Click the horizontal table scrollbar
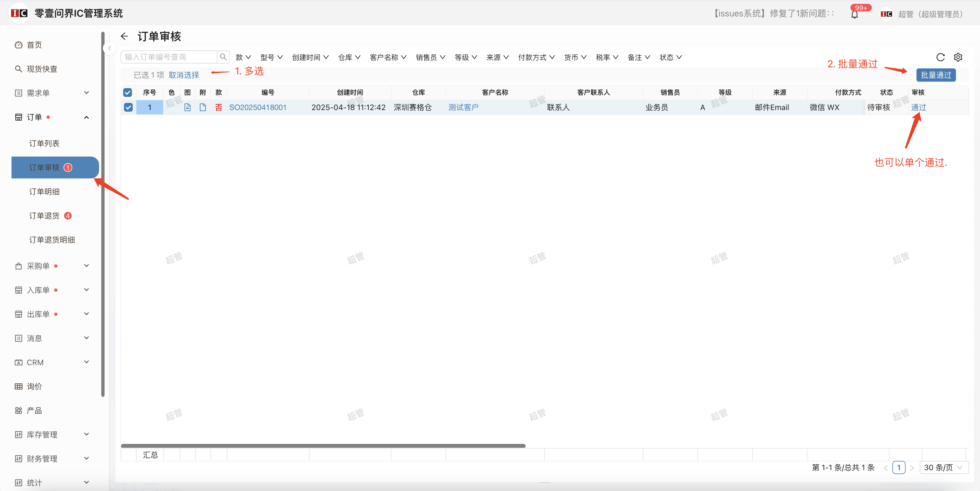980x491 pixels. [323, 446]
